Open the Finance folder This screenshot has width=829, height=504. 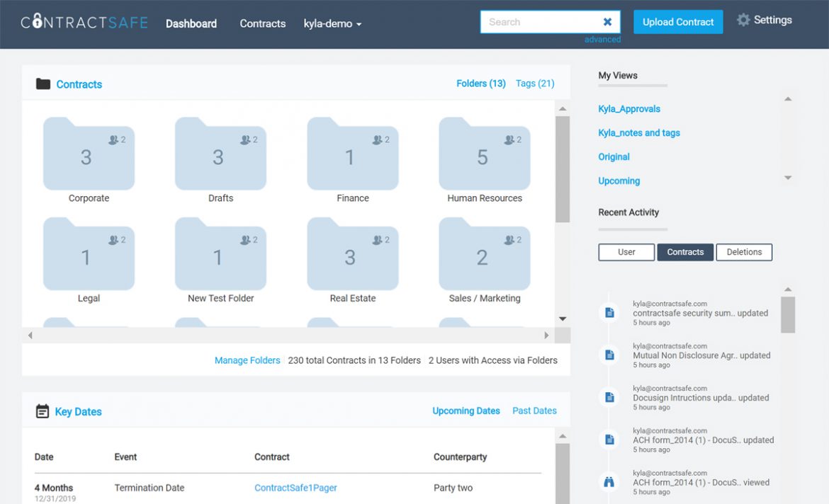click(x=352, y=156)
